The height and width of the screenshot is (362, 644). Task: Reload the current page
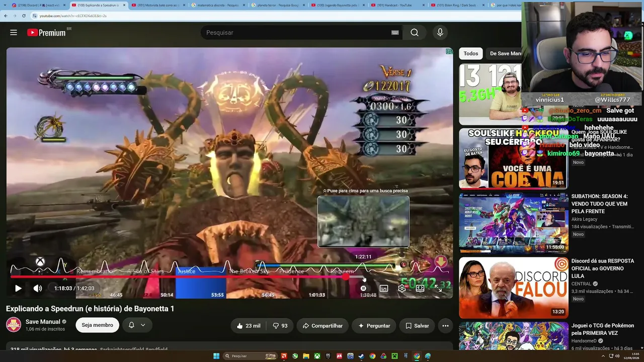tap(24, 16)
